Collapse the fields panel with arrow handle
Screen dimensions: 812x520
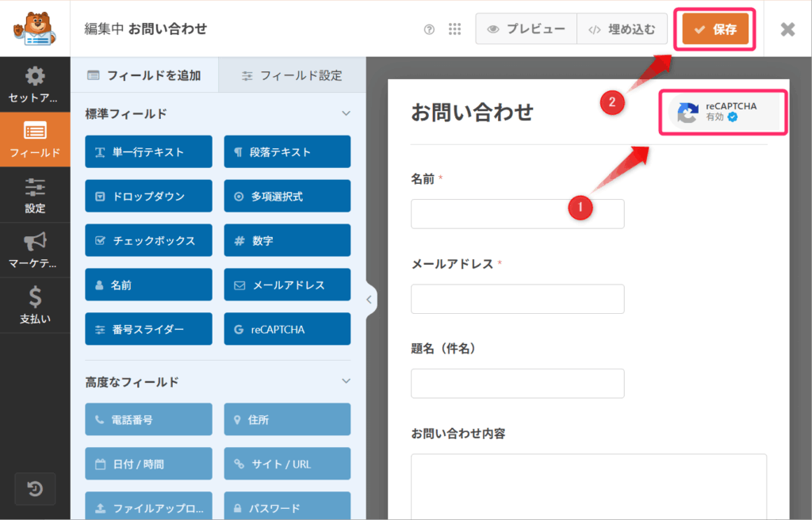(370, 300)
